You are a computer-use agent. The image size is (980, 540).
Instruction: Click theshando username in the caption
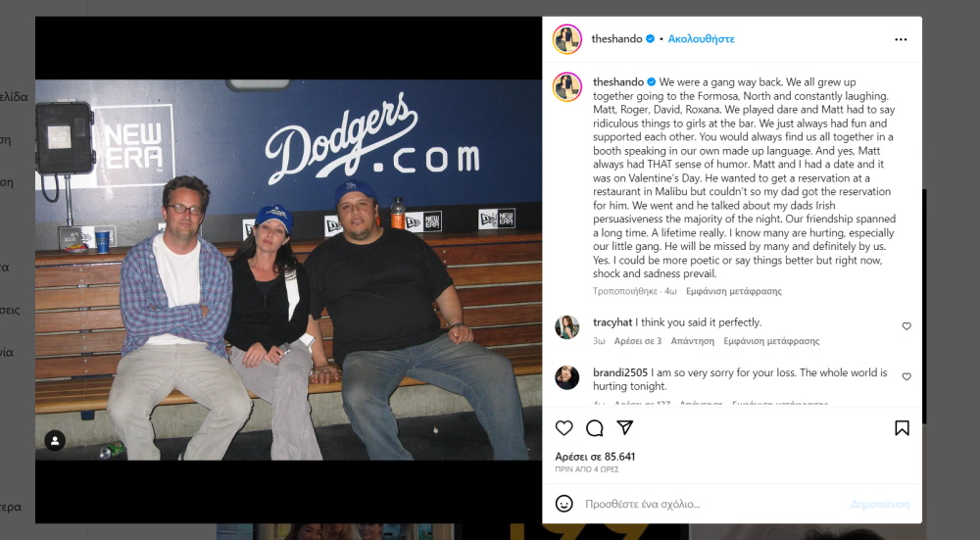(618, 82)
